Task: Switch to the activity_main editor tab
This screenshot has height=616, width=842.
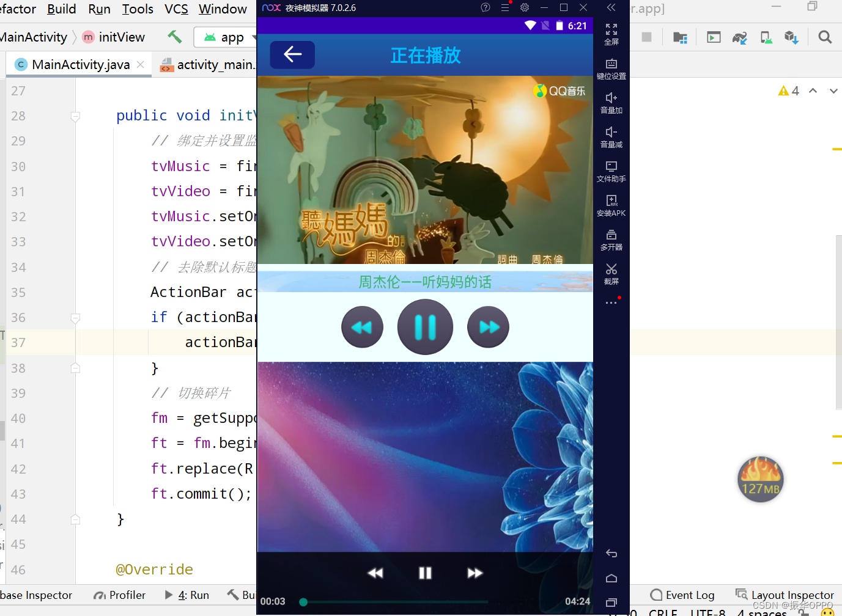Action: [208, 65]
